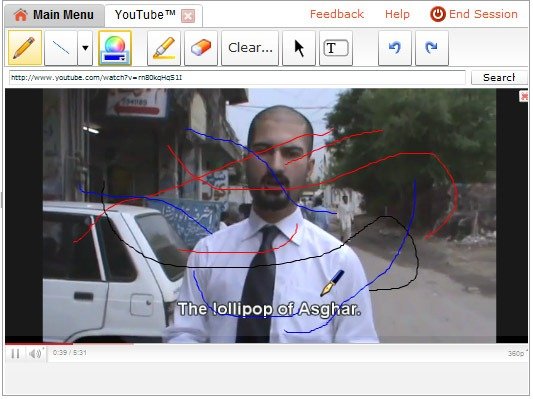Image resolution: width=533 pixels, height=399 pixels.
Task: Expand the line style dropdown arrow
Action: tap(85, 48)
